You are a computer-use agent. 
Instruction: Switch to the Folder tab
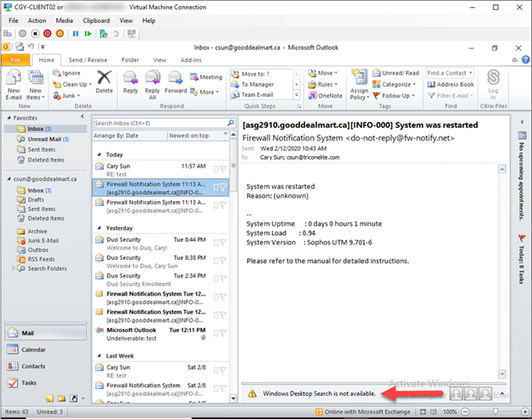click(130, 60)
